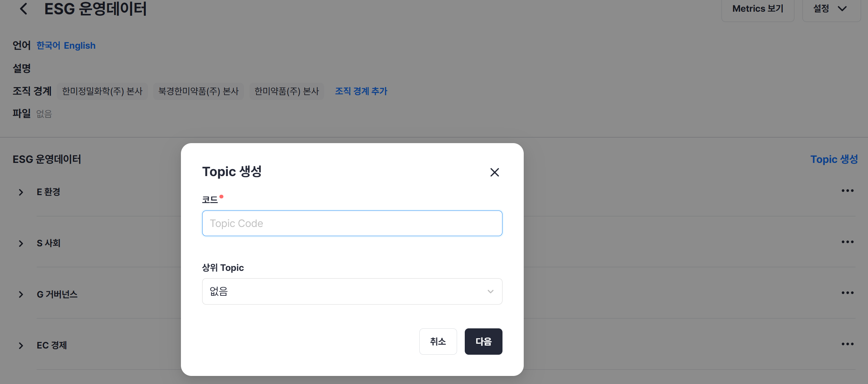Click the Topic 생성 link
The width and height of the screenshot is (868, 384).
(x=834, y=159)
